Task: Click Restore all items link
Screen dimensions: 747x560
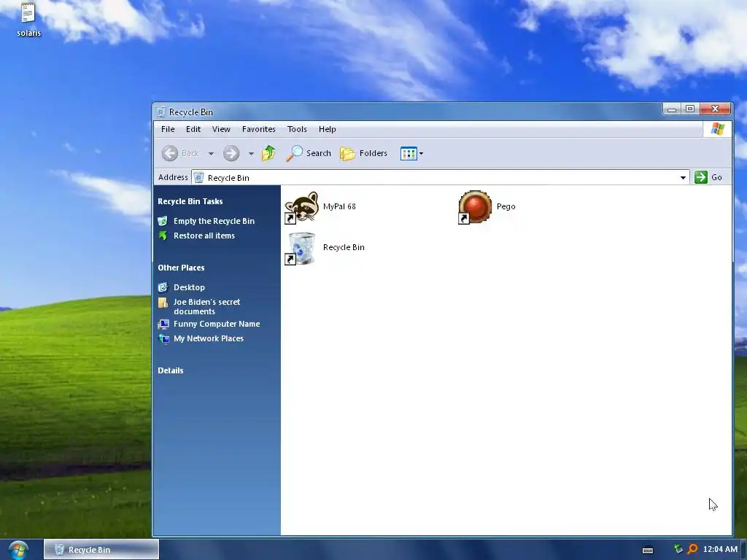Action: click(204, 236)
